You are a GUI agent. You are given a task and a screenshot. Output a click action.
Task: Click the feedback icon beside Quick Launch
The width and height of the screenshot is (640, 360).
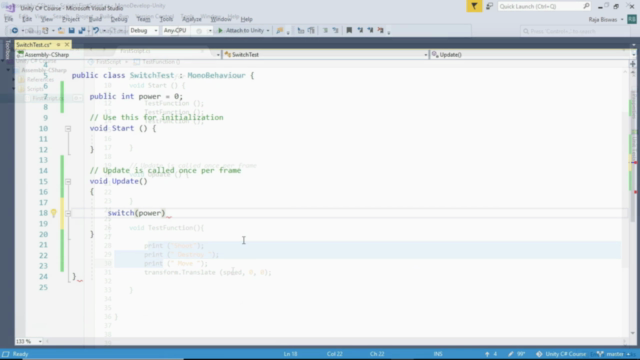489,6
